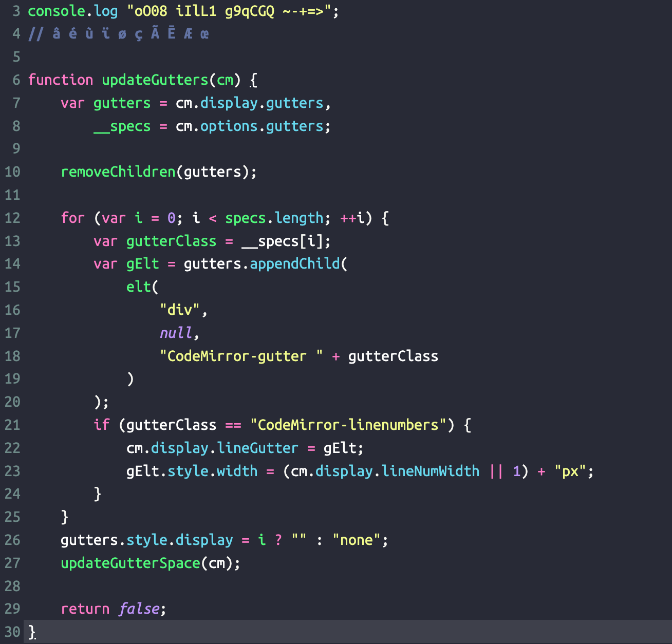
Task: Select the "CodeMirror-gutter" string on line 18
Action: point(239,356)
